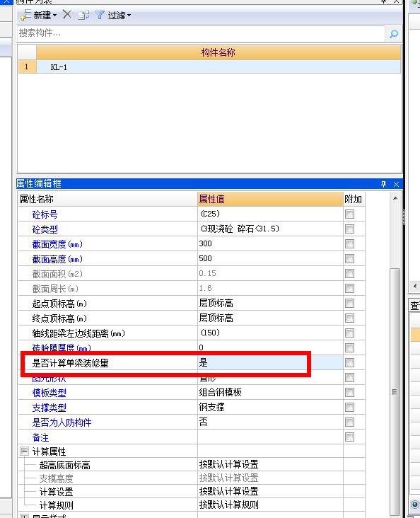
Task: Click the search magnifier icon
Action: point(394,34)
